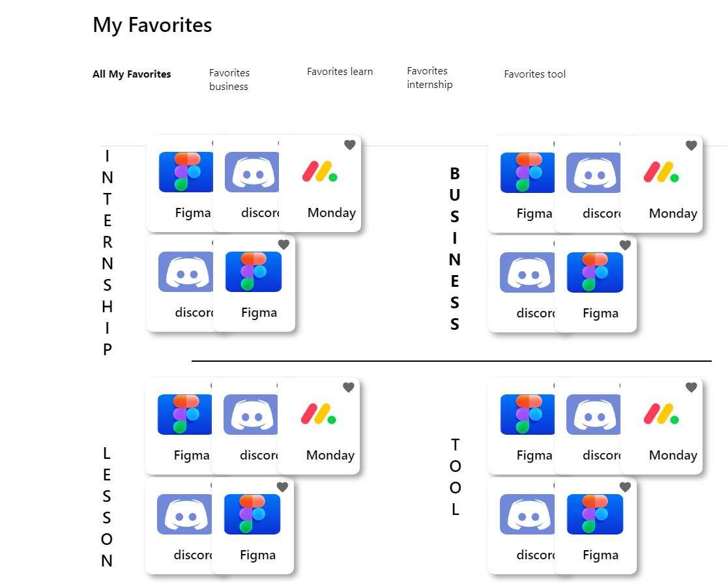Toggle heart on bottom Figma card in Tool
The height and width of the screenshot is (586, 728).
(625, 487)
